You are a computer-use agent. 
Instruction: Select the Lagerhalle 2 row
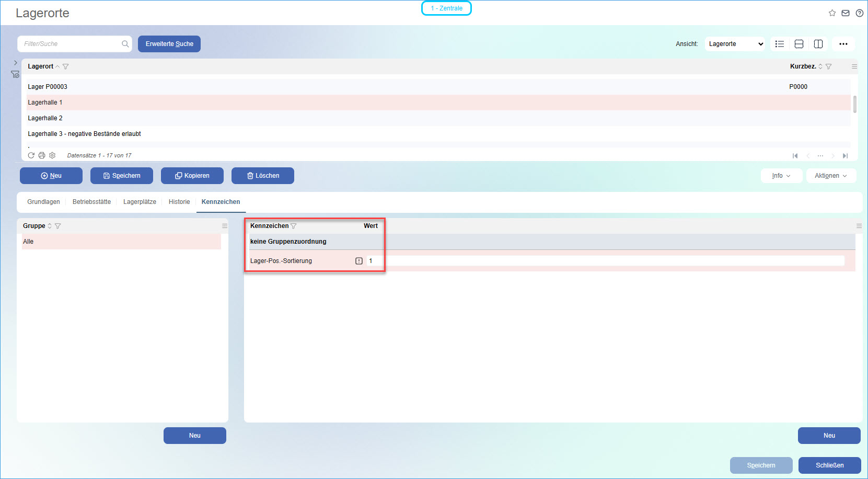(x=439, y=118)
